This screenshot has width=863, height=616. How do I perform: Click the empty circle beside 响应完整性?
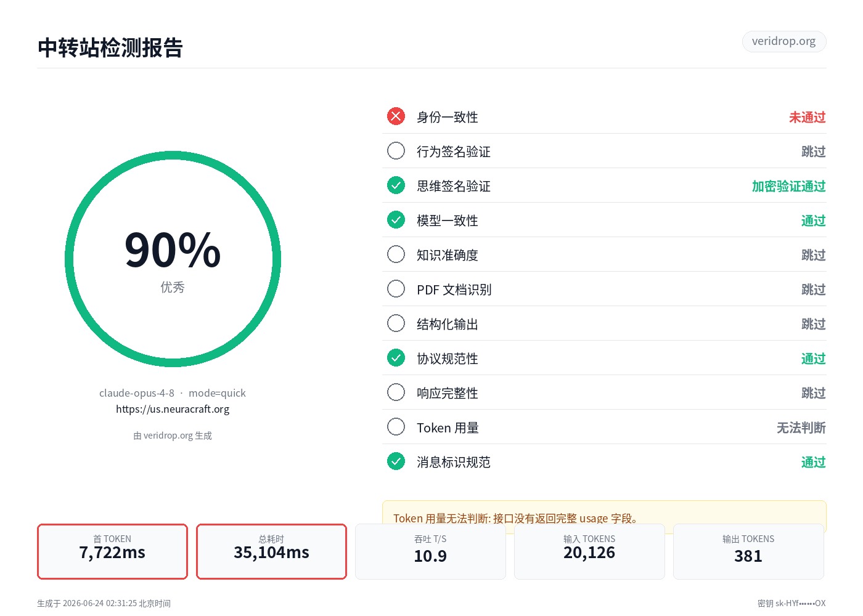pos(396,392)
